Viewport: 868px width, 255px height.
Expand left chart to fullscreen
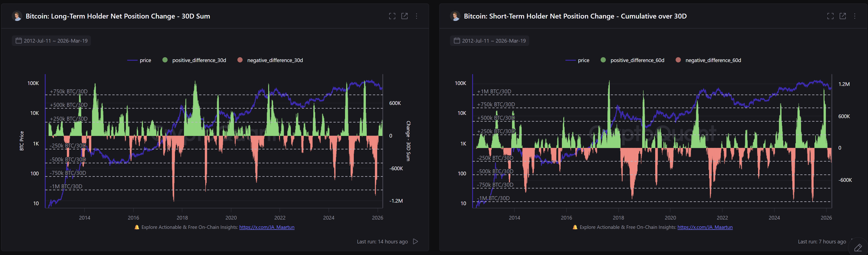point(392,16)
